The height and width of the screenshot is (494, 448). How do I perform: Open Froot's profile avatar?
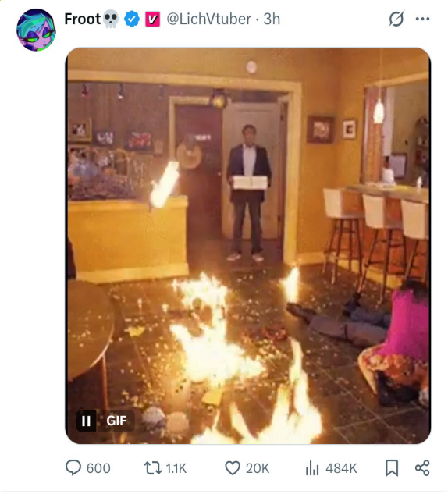tap(36, 30)
